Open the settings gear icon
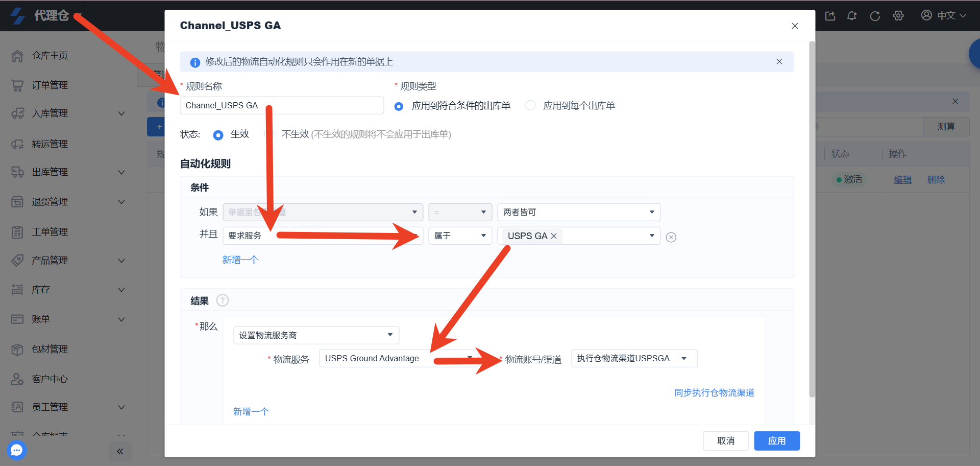980x466 pixels. pos(898,16)
